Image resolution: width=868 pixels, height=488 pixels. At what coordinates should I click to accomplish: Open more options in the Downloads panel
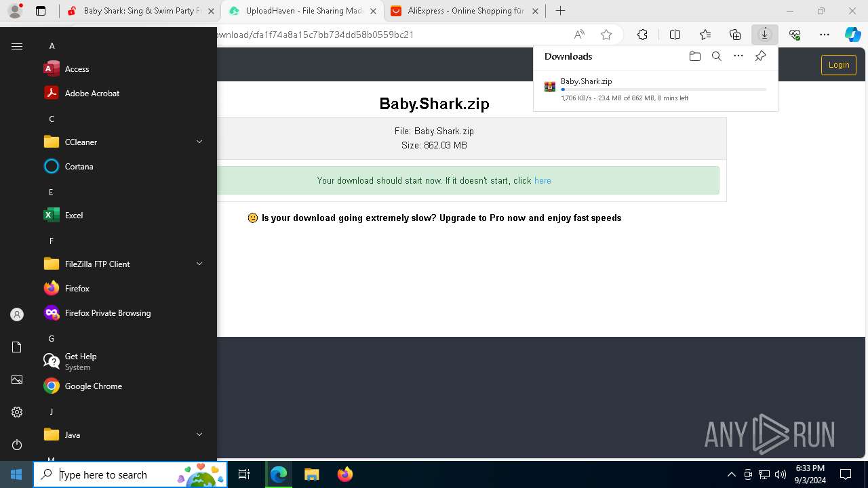738,56
